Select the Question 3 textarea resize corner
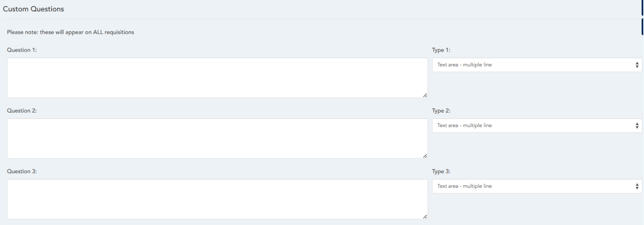Image resolution: width=644 pixels, height=225 pixels. [x=425, y=216]
